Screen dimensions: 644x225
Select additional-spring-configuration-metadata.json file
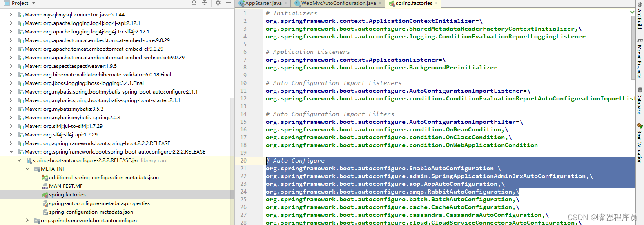pyautogui.click(x=104, y=177)
